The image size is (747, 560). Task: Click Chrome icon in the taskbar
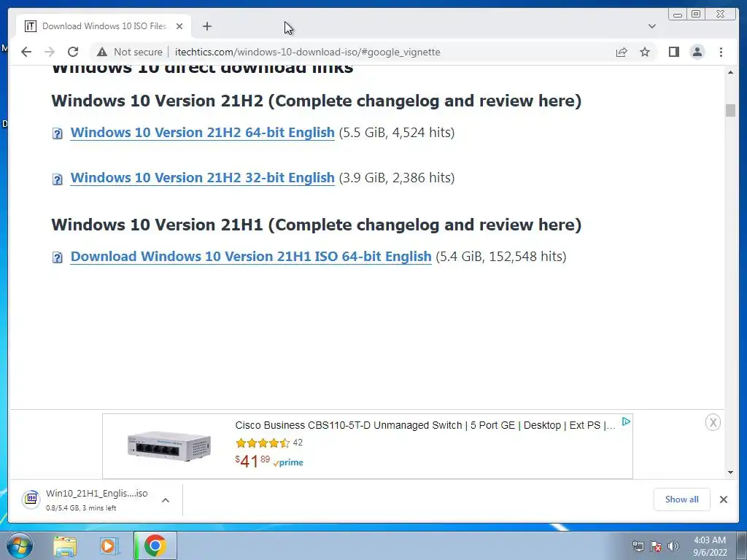(155, 545)
